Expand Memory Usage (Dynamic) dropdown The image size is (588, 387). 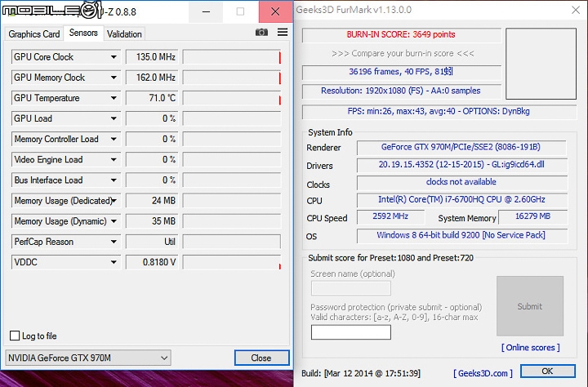click(x=114, y=221)
